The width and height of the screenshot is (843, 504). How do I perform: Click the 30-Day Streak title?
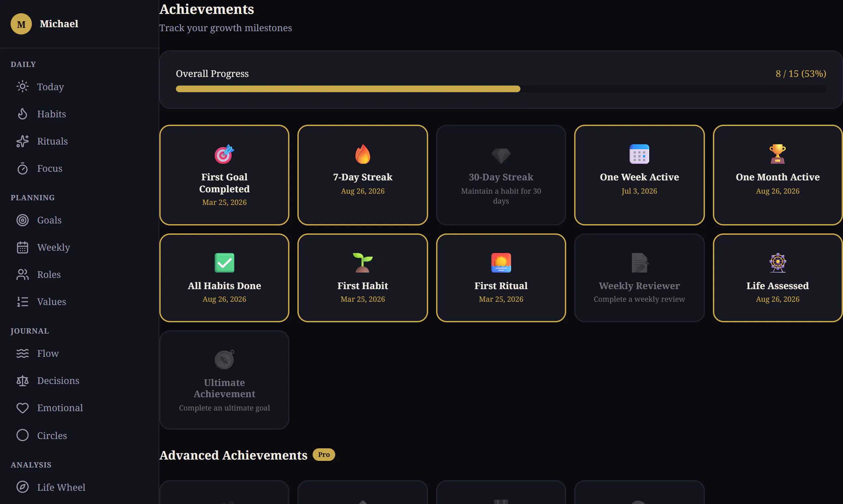tap(501, 177)
